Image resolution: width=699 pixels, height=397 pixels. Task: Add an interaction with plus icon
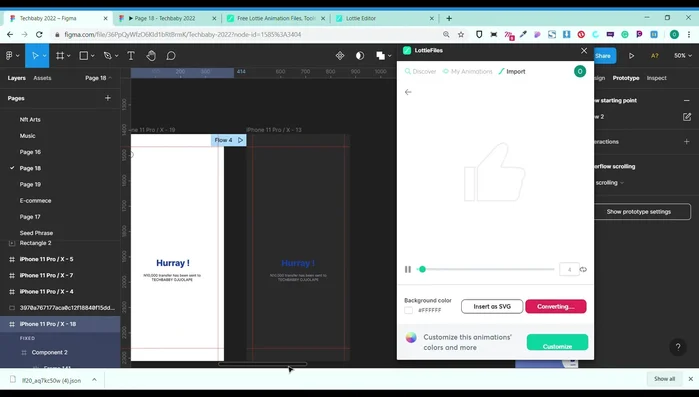[687, 142]
